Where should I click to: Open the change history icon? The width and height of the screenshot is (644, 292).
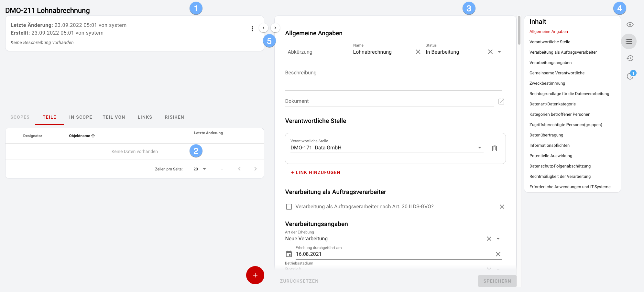630,58
